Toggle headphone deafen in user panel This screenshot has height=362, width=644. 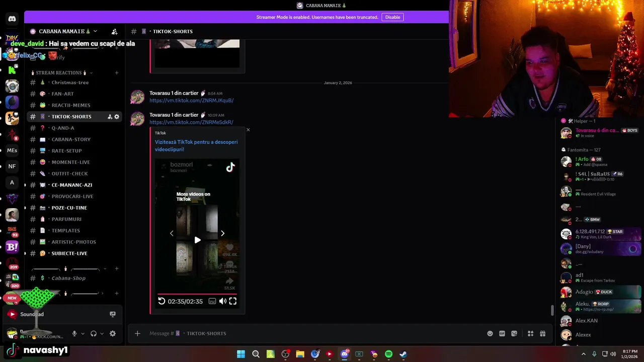94,333
